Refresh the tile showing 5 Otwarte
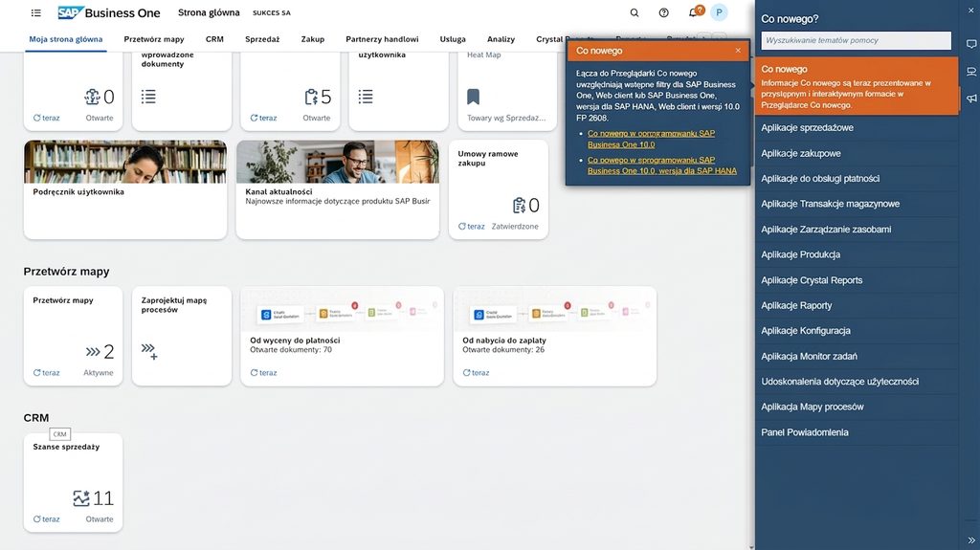The width and height of the screenshot is (980, 550). coord(264,118)
